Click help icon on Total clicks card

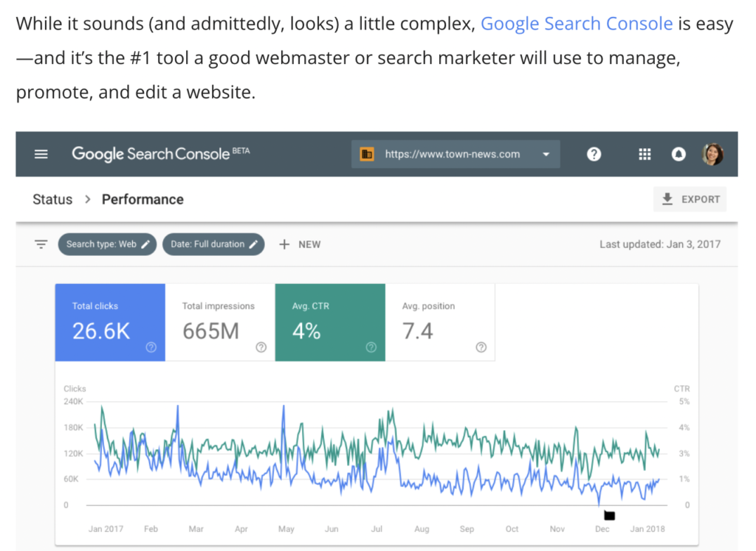(151, 347)
